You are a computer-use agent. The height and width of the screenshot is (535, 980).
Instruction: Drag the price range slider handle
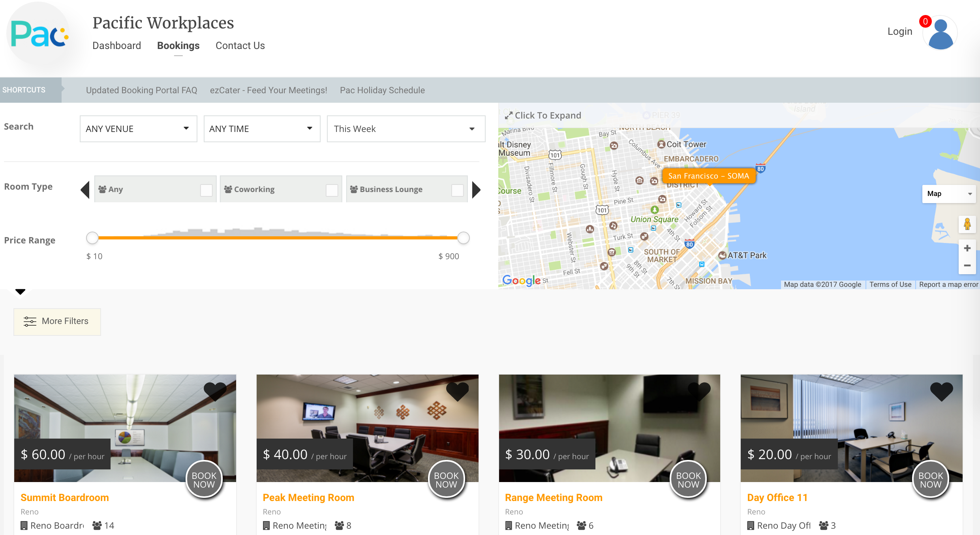click(93, 238)
